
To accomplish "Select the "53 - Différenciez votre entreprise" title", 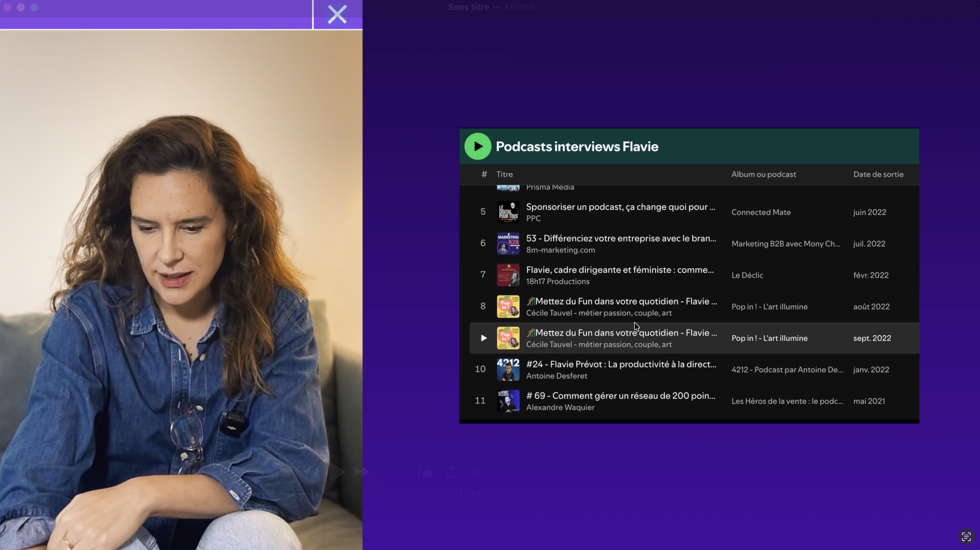I will pos(621,238).
